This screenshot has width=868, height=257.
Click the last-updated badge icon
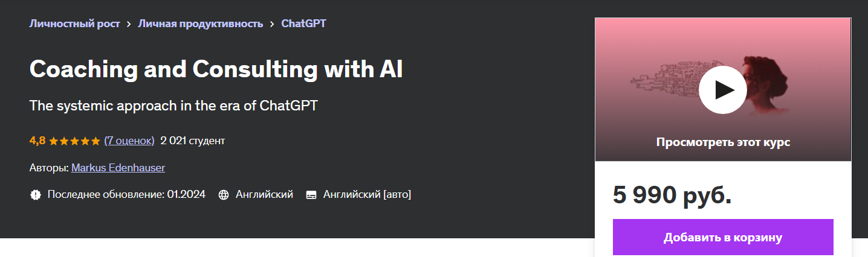coord(35,195)
